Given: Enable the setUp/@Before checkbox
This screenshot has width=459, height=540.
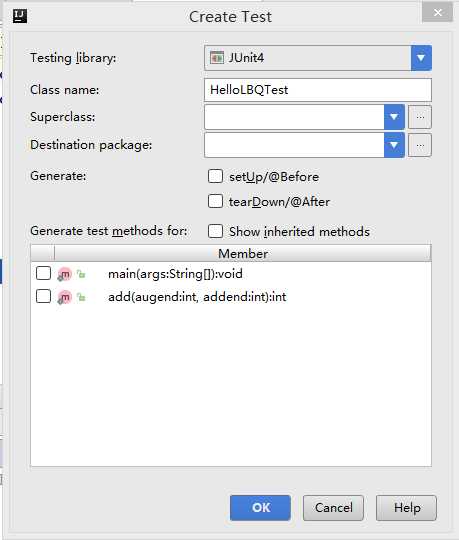Looking at the screenshot, I should tap(216, 176).
